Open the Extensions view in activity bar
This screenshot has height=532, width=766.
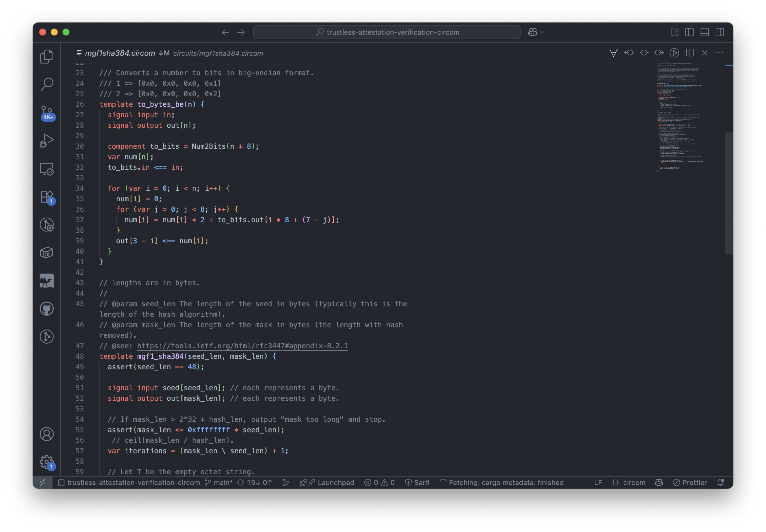point(47,197)
